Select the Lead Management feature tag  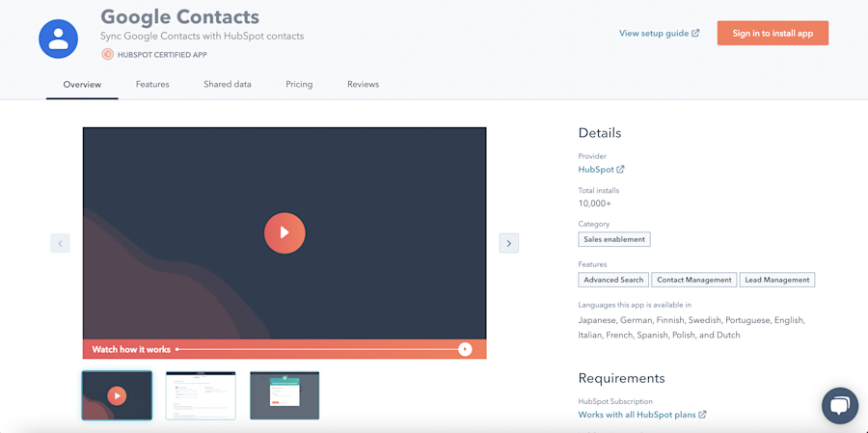coord(777,280)
